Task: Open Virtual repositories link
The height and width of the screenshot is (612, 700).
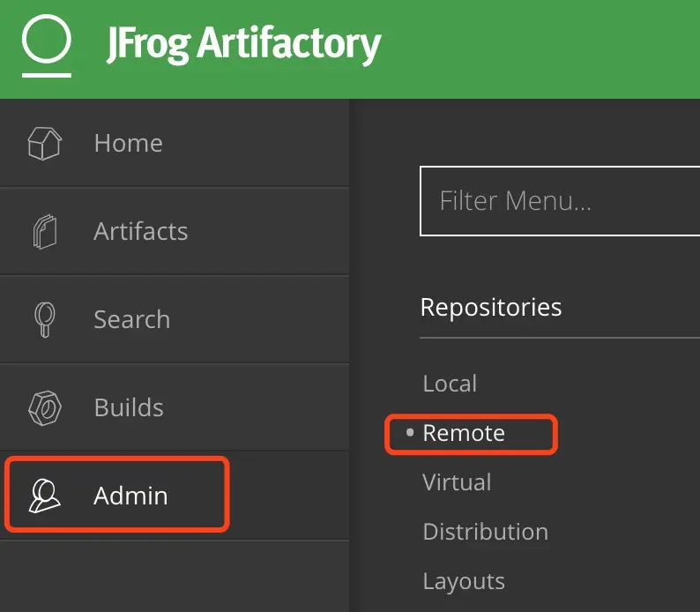Action: tap(457, 482)
